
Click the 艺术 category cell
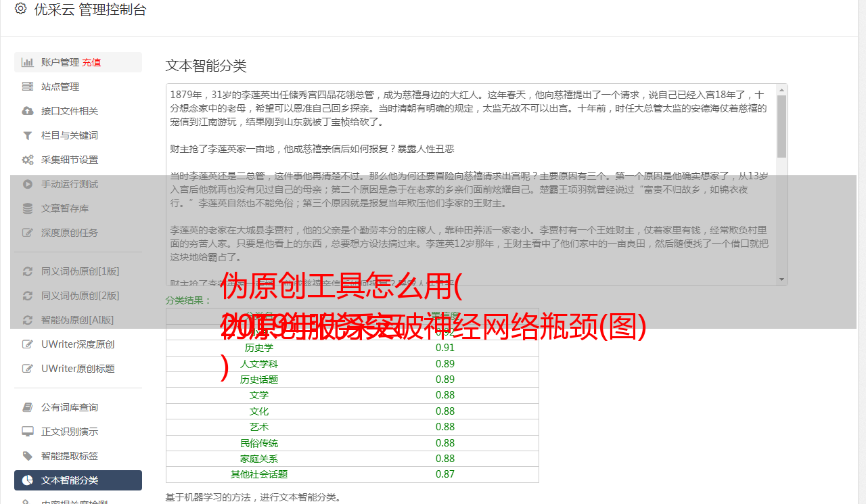point(259,427)
